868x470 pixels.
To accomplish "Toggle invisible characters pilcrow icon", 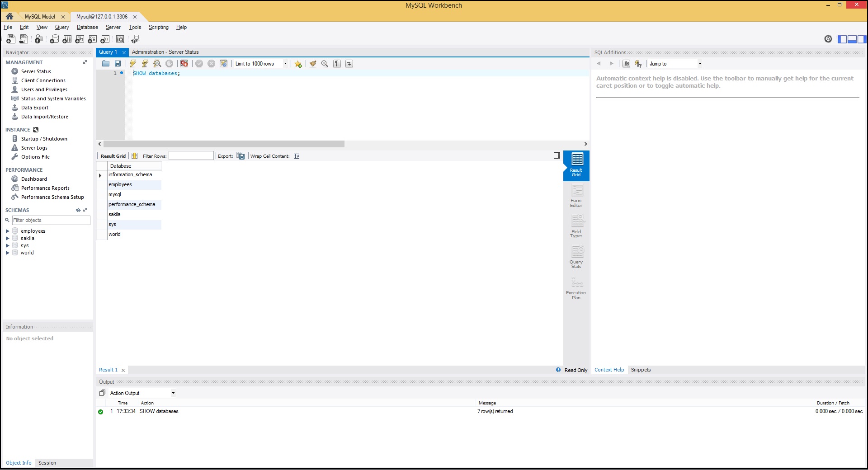I will pos(337,64).
